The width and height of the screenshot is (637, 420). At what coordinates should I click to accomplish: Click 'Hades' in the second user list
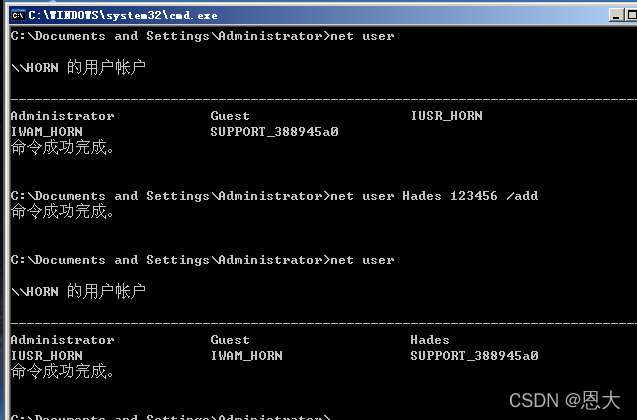pos(430,340)
